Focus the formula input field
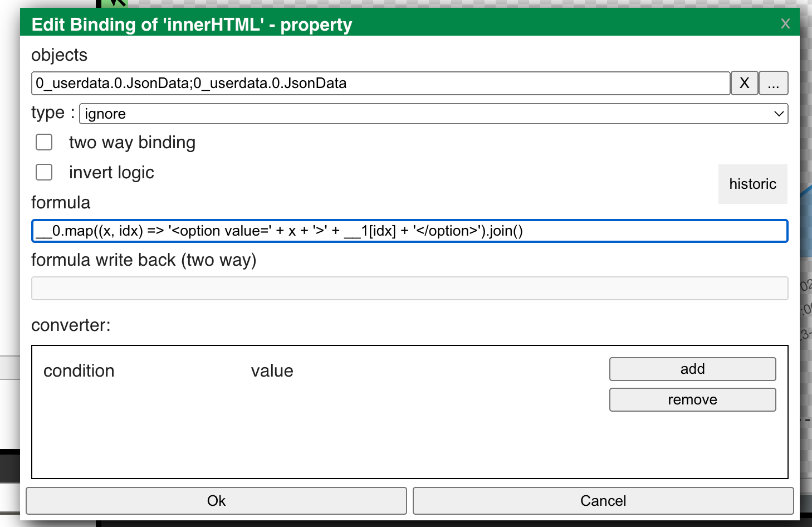The height and width of the screenshot is (527, 812). (x=409, y=231)
